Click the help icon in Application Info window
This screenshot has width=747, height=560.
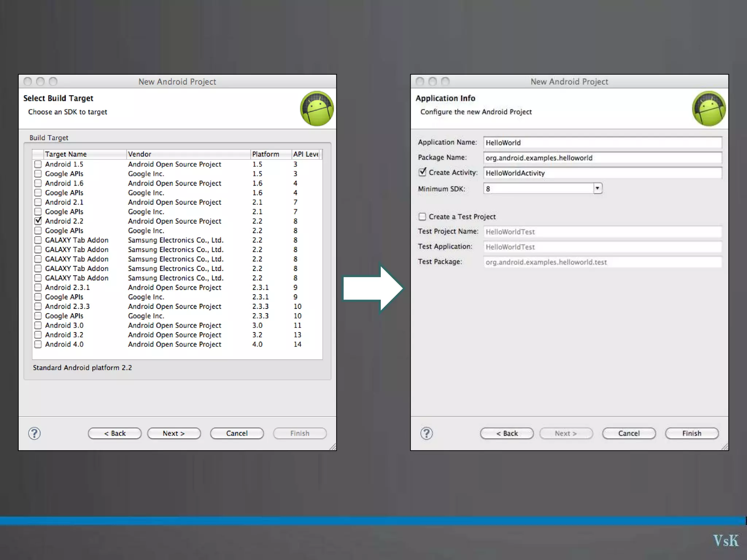(426, 433)
